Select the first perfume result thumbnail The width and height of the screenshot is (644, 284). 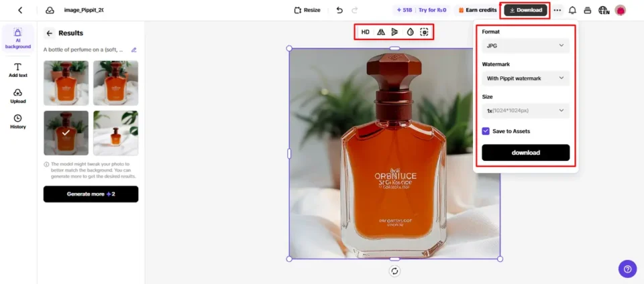66,83
